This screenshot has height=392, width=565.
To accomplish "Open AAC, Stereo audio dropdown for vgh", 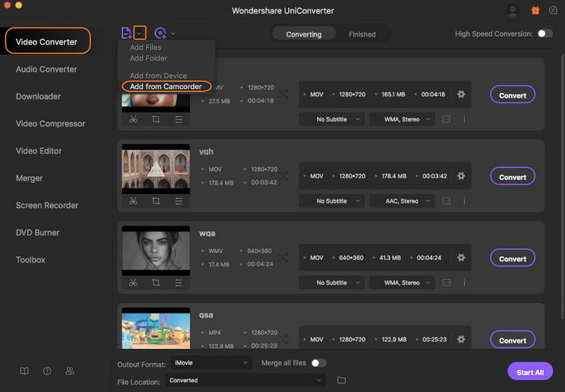I will pos(402,201).
